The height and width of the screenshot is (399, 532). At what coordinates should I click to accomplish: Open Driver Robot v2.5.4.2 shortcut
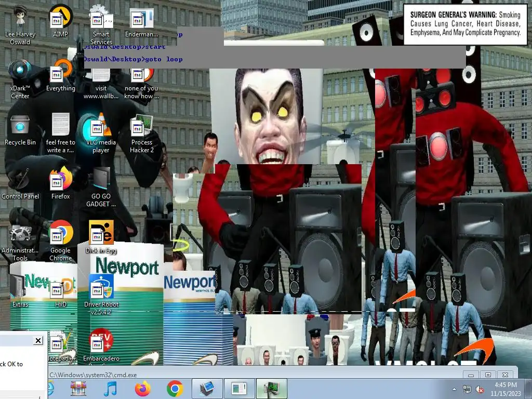101,295
